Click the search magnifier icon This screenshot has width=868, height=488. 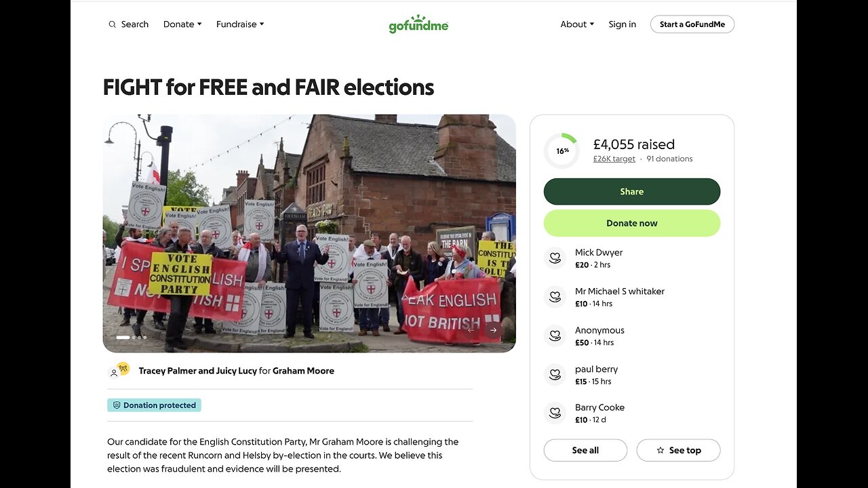[113, 24]
